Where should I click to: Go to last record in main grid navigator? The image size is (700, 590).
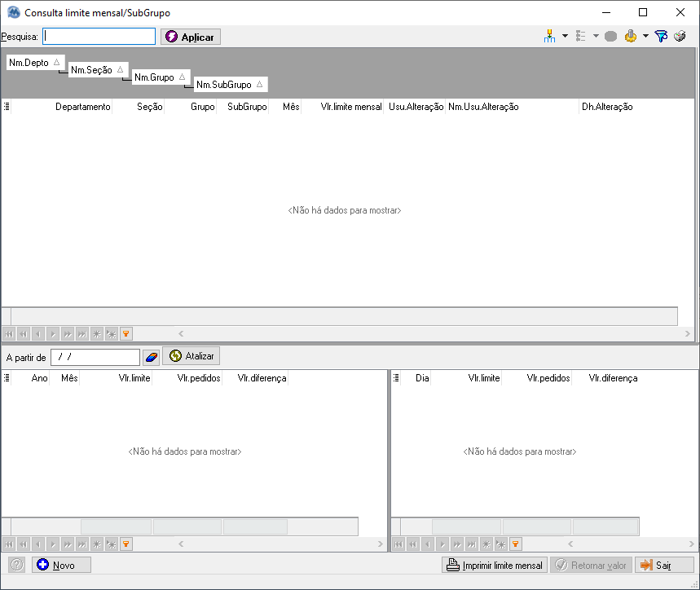point(82,334)
